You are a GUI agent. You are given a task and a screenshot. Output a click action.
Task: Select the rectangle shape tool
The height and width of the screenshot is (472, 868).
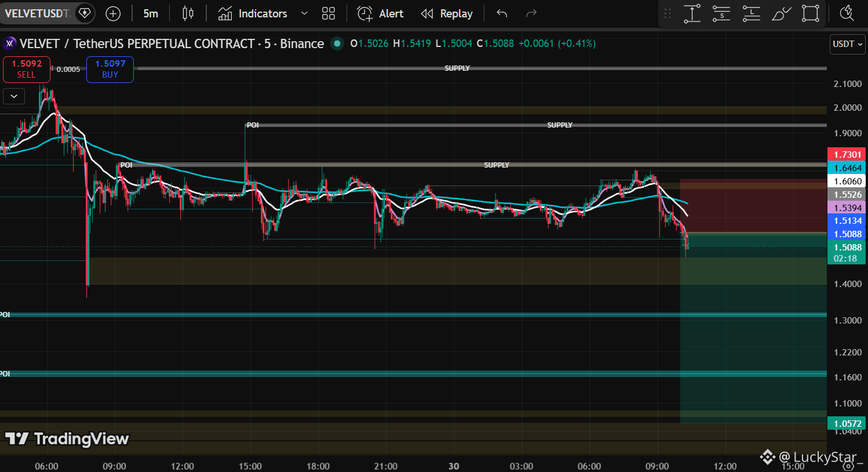point(811,13)
